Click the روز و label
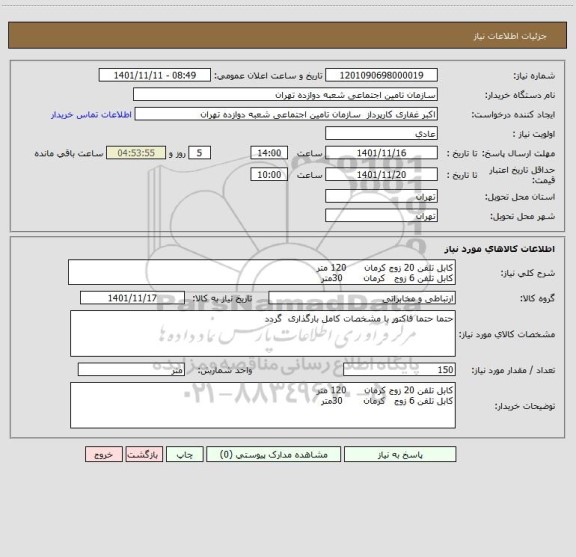This screenshot has width=576, height=557. [177, 153]
